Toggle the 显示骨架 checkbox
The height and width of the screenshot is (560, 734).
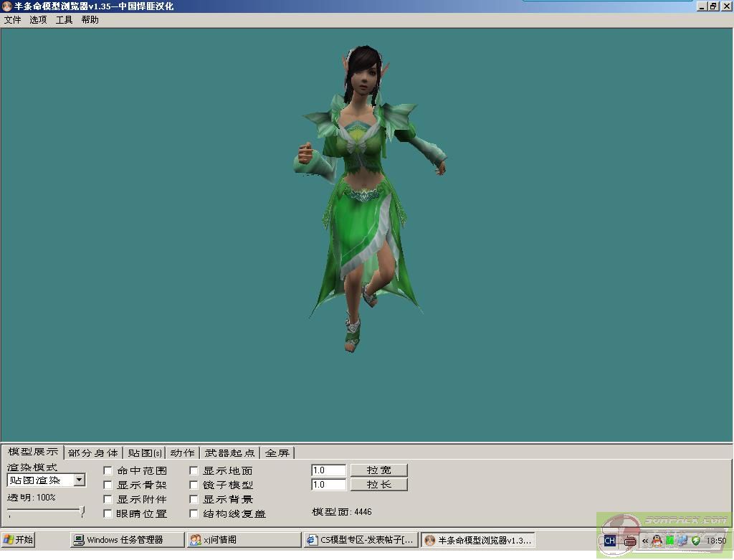(108, 485)
